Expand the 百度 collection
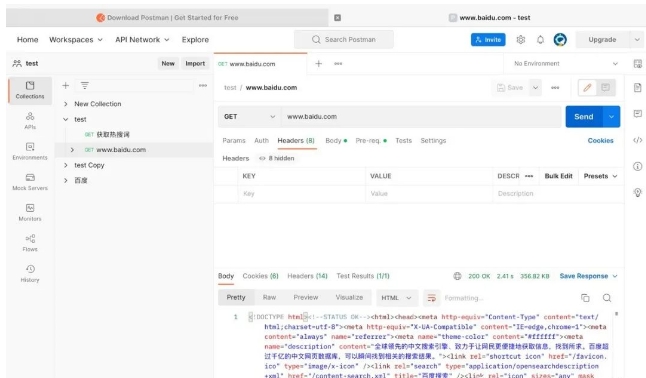The image size is (646, 378). pos(66,180)
